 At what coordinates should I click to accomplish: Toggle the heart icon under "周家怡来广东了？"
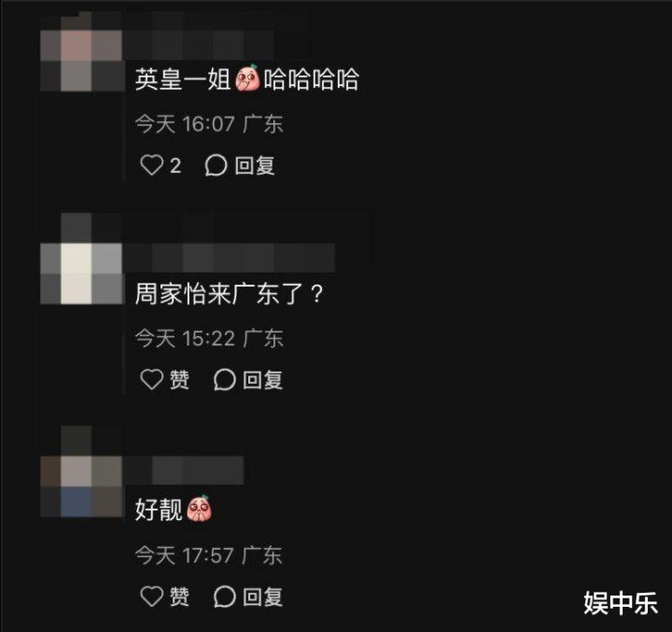point(152,379)
